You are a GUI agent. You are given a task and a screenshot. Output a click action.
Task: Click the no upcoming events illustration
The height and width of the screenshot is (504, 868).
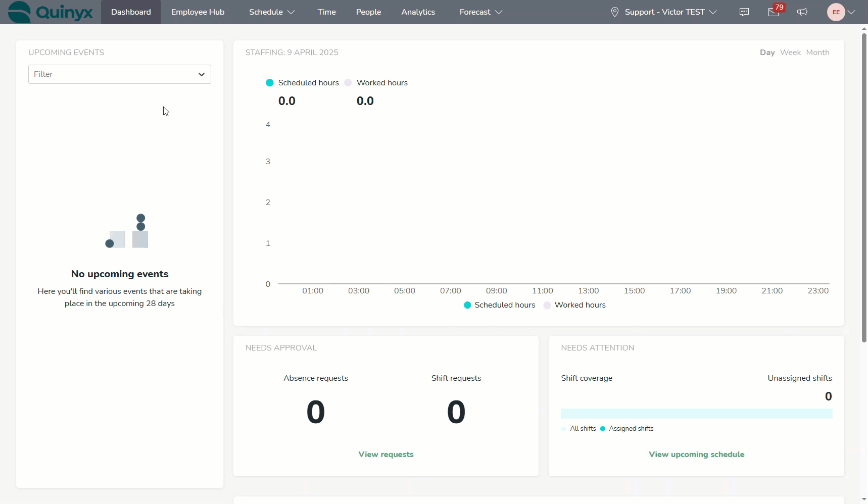click(127, 231)
